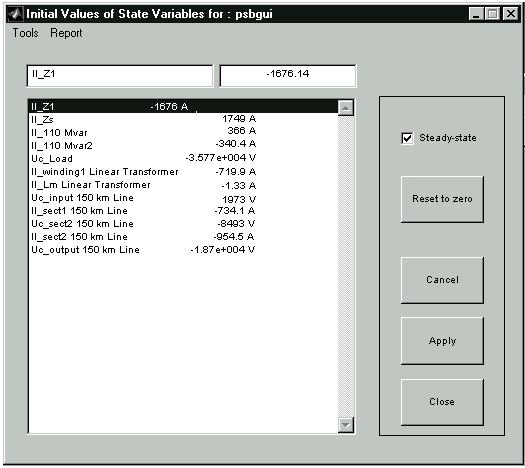Open the Tools menu
This screenshot has height=468, width=525.
coord(25,33)
